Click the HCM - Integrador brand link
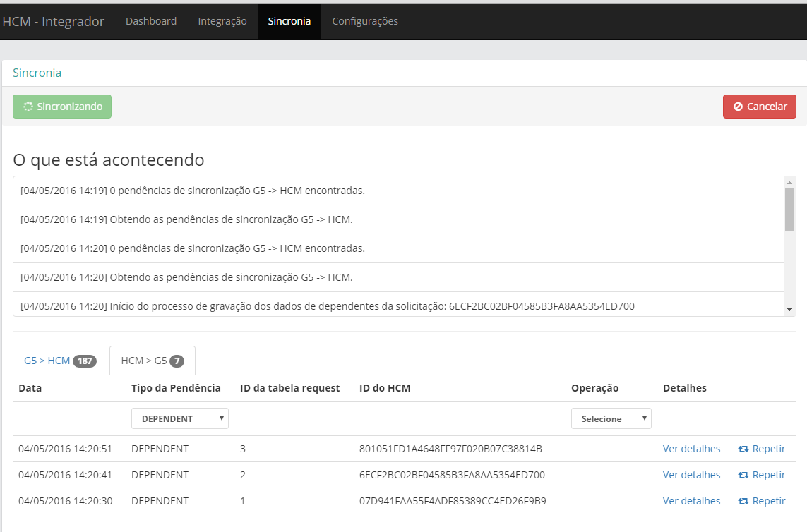The image size is (807, 532). click(x=54, y=21)
